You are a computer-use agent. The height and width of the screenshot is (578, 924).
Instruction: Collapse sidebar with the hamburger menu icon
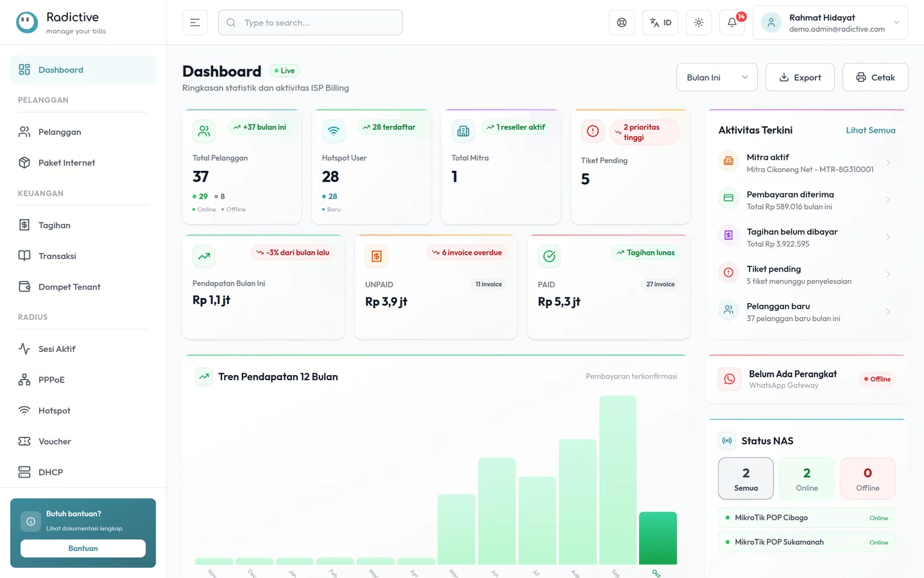coord(195,22)
